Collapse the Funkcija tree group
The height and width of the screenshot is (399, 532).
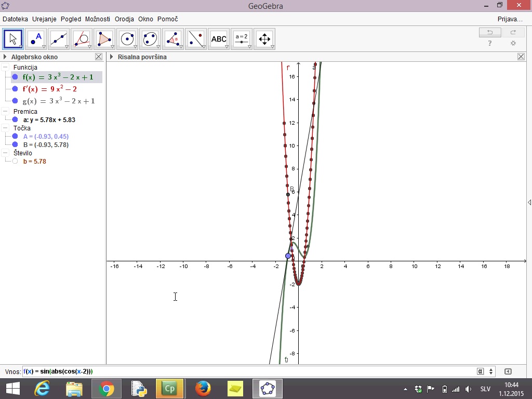click(x=5, y=68)
